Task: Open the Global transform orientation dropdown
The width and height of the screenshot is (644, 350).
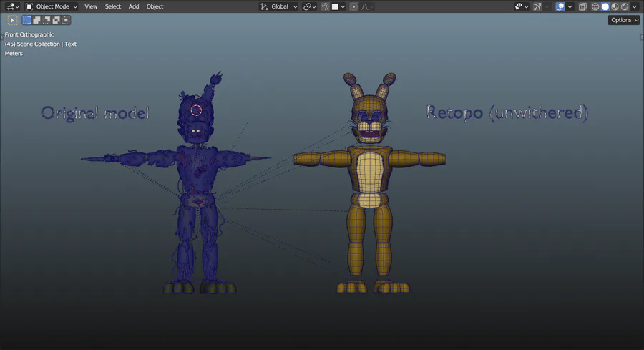Action: coord(279,6)
